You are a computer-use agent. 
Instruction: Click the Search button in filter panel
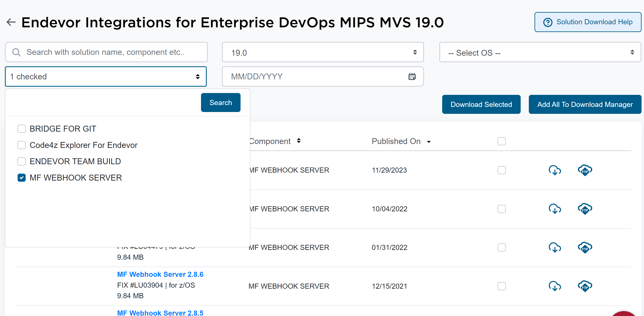click(220, 103)
